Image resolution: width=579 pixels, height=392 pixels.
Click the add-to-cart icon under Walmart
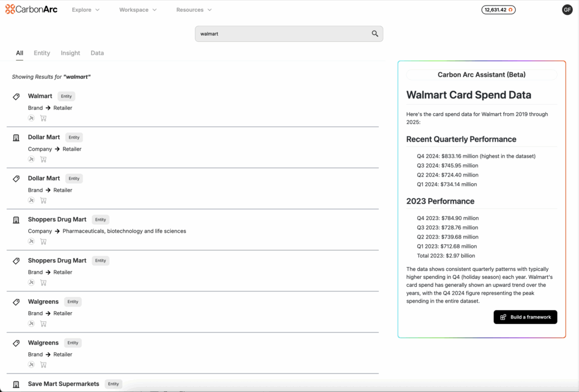click(x=43, y=118)
